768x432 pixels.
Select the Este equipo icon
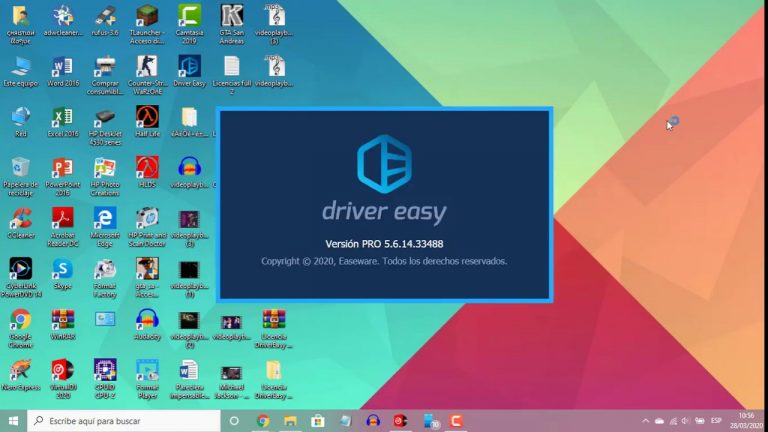[21, 72]
